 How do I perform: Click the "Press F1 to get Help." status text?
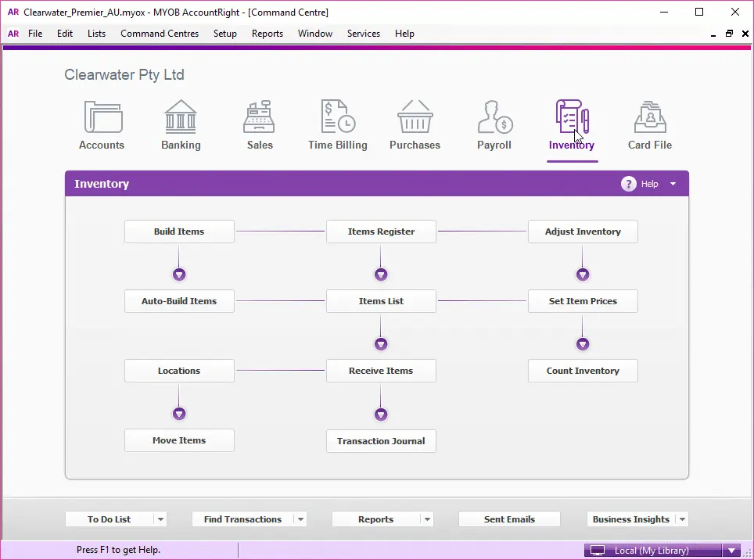[x=118, y=550]
